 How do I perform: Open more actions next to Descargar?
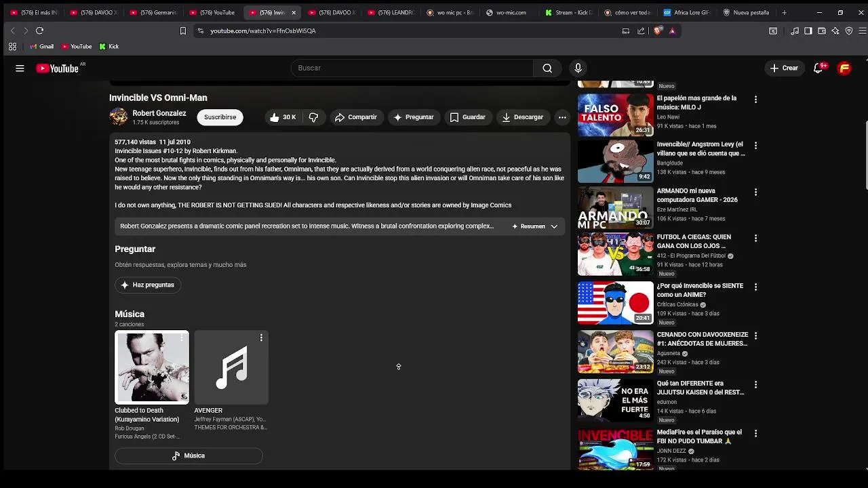562,117
